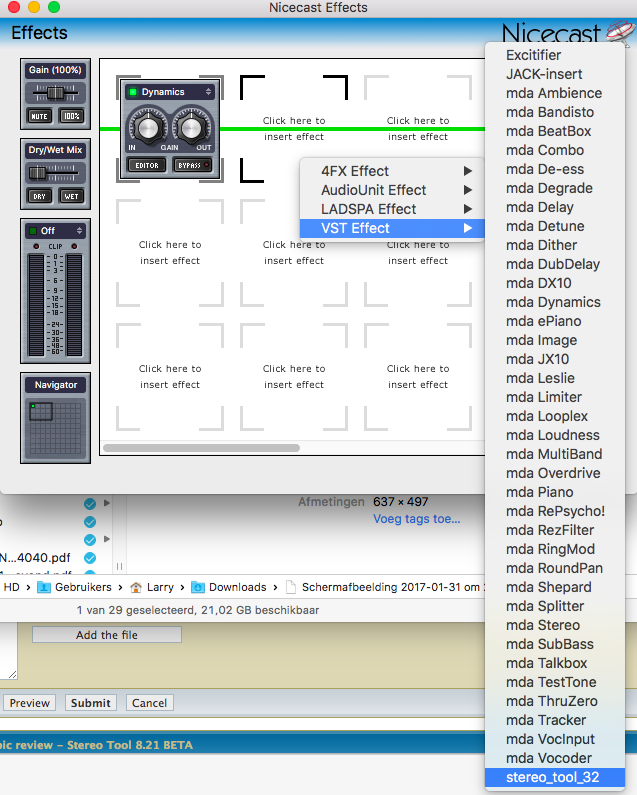The width and height of the screenshot is (637, 795).
Task: Toggle the meter green LED next to Off
Action: tap(33, 231)
